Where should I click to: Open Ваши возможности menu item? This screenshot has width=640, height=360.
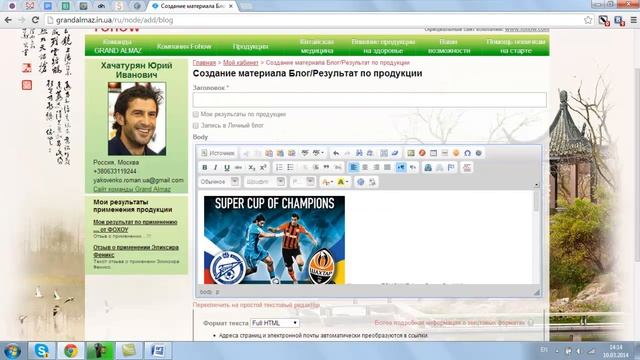[x=449, y=46]
